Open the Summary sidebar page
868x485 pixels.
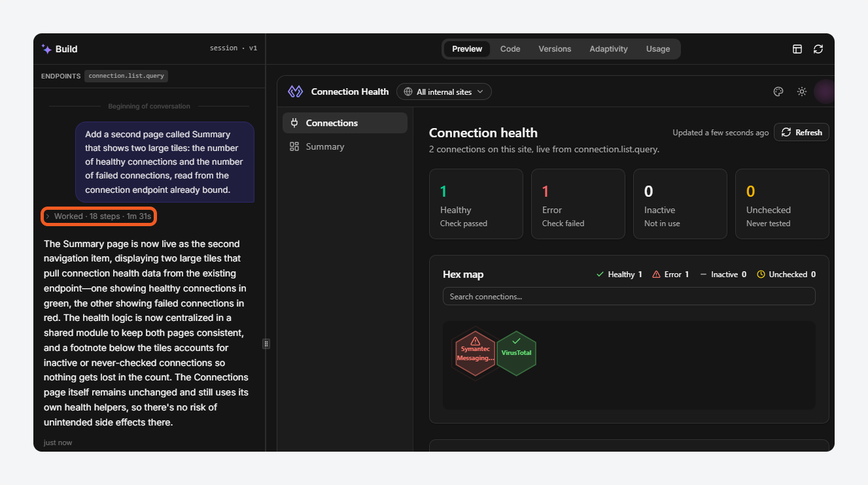pyautogui.click(x=345, y=146)
